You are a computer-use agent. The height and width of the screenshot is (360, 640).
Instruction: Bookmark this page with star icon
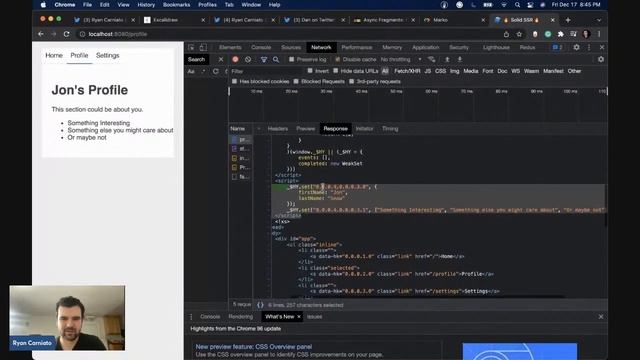519,34
